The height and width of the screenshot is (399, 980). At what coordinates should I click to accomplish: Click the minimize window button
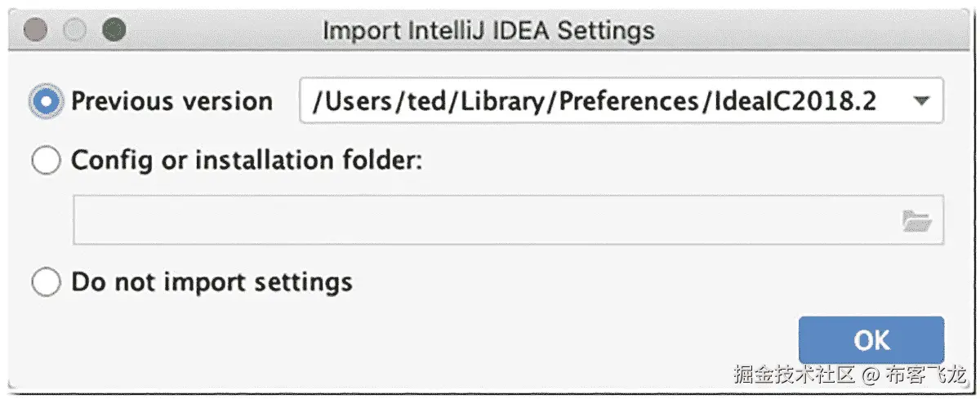(x=75, y=30)
